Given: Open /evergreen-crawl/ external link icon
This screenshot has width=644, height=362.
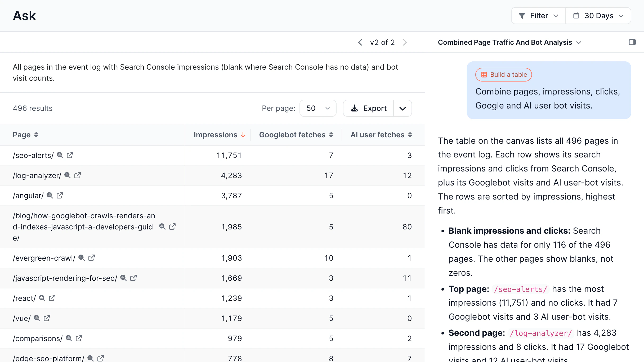Looking at the screenshot, I should [92, 258].
